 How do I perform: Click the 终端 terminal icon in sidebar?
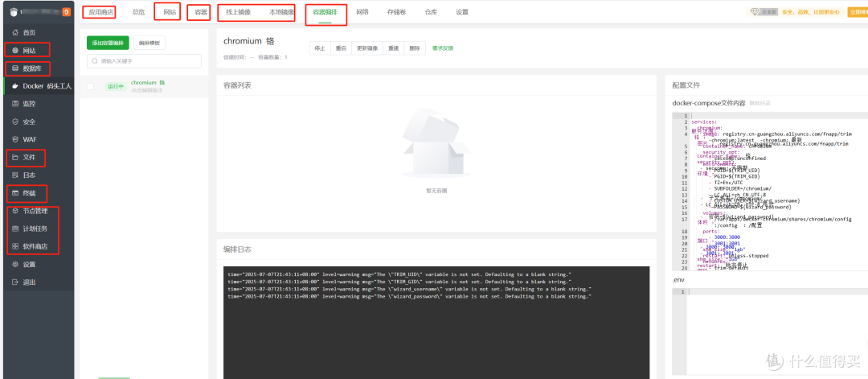[x=15, y=193]
